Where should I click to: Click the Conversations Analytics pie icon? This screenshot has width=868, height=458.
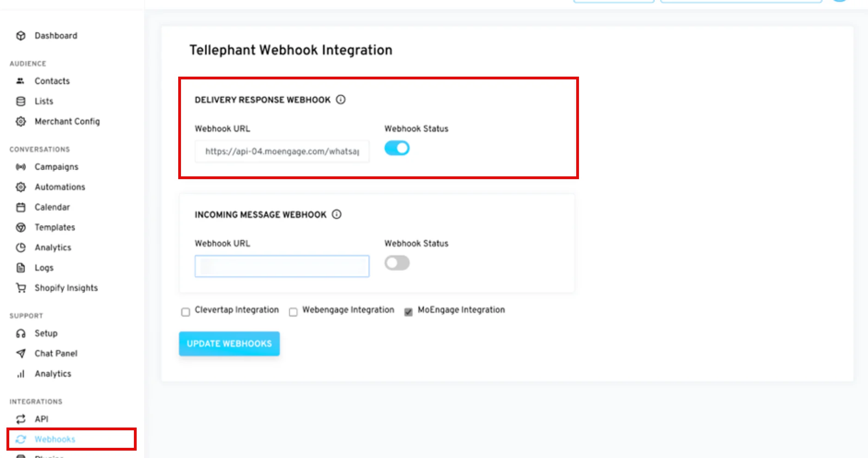21,247
